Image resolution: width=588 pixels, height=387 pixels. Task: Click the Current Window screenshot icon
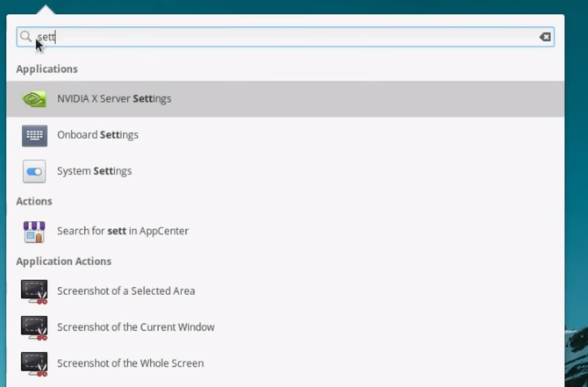(34, 327)
